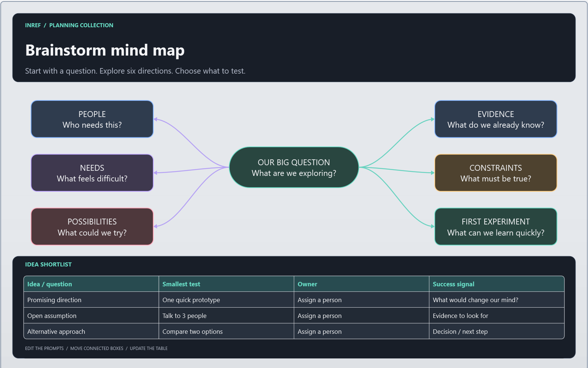Click the 'Alternative approach' cell

coord(91,331)
